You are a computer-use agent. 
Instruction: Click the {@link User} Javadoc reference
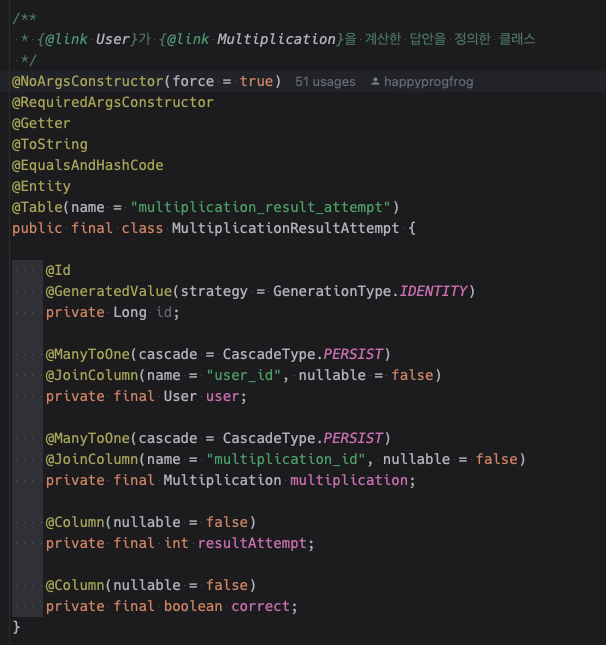coord(87,39)
